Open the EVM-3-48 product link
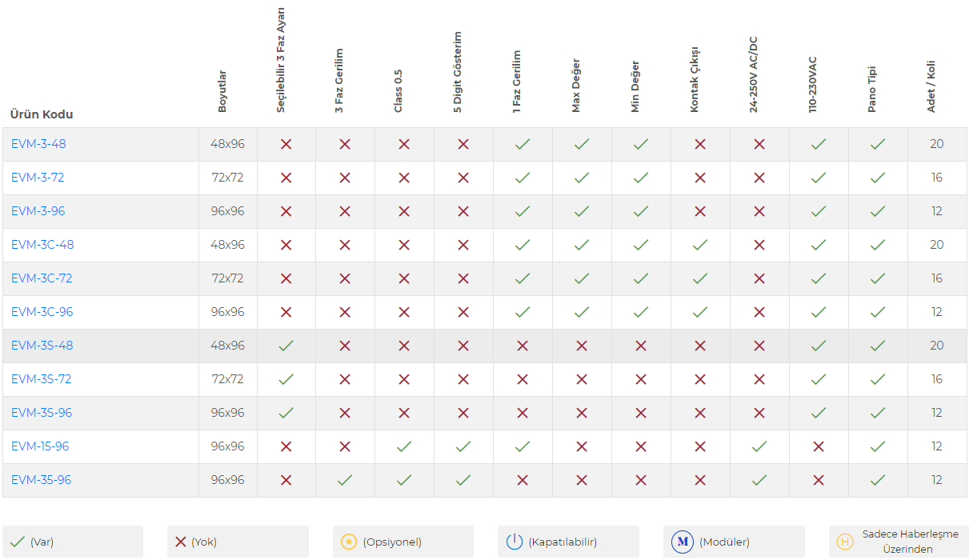Viewport: 969px width, 560px height. [x=38, y=144]
